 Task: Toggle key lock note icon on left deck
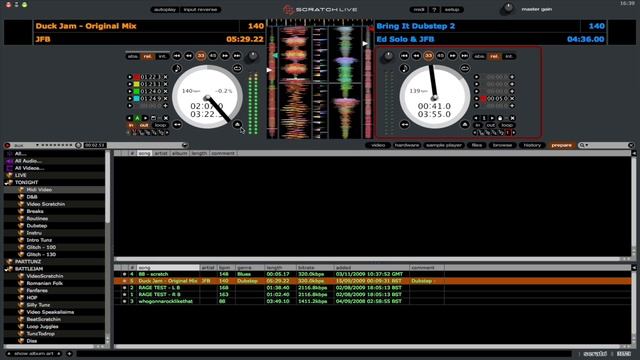pyautogui.click(x=176, y=68)
